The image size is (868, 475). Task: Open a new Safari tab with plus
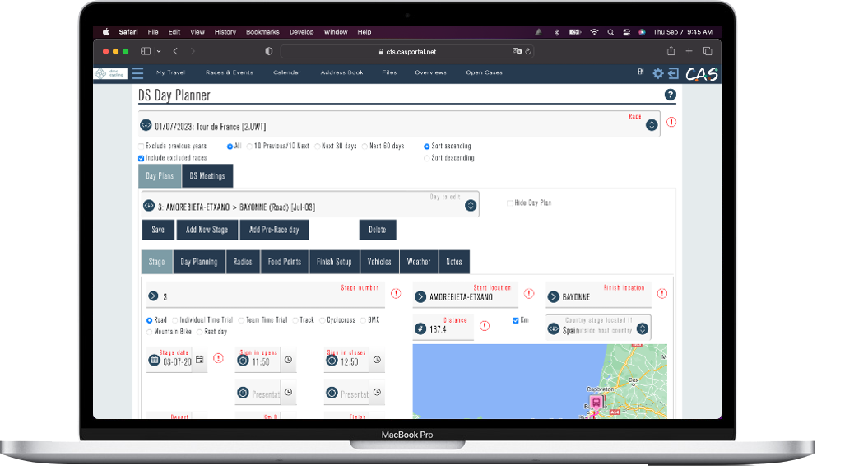pyautogui.click(x=689, y=51)
